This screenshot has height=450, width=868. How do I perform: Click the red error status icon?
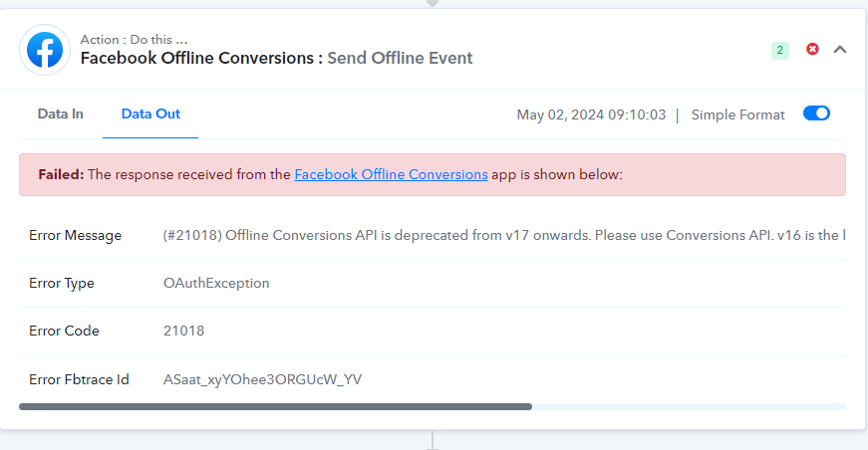coord(812,49)
